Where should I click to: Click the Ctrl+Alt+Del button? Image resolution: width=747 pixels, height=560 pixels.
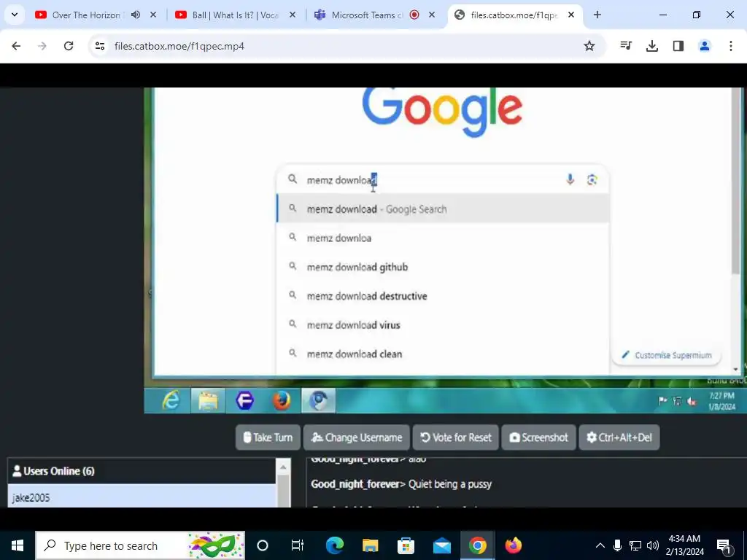619,437
